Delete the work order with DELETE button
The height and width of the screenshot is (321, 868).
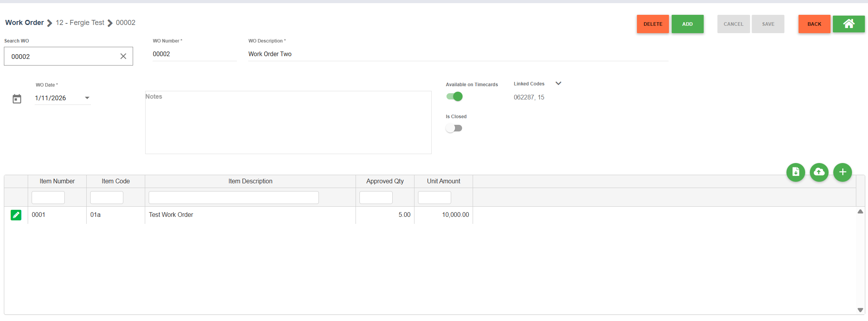tap(653, 24)
